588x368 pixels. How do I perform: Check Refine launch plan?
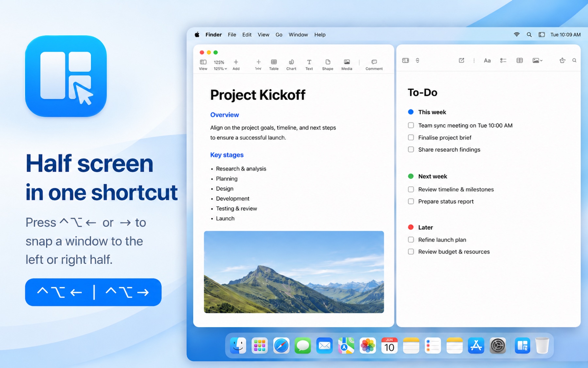(411, 240)
